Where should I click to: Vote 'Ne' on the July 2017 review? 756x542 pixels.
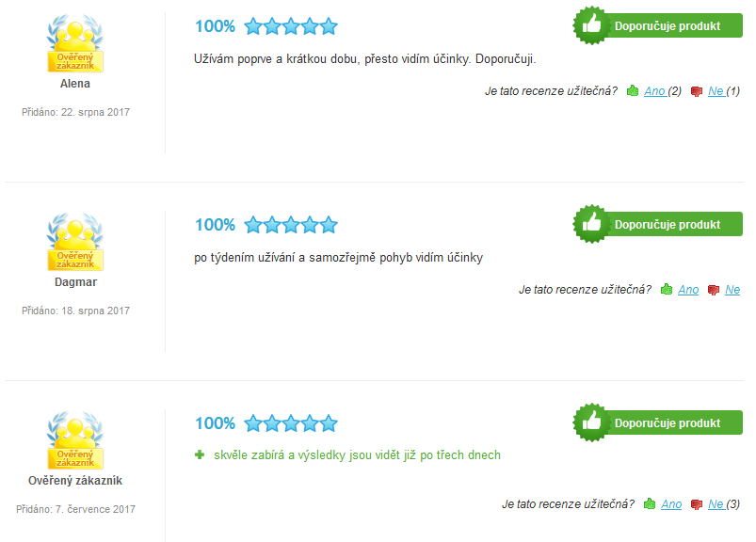pyautogui.click(x=716, y=504)
